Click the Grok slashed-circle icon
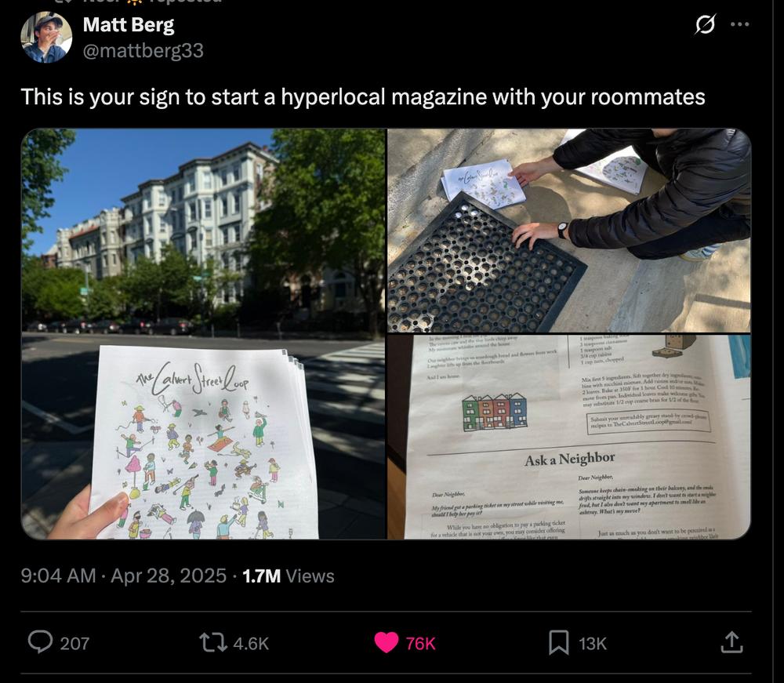This screenshot has height=683, width=784. coord(705,24)
